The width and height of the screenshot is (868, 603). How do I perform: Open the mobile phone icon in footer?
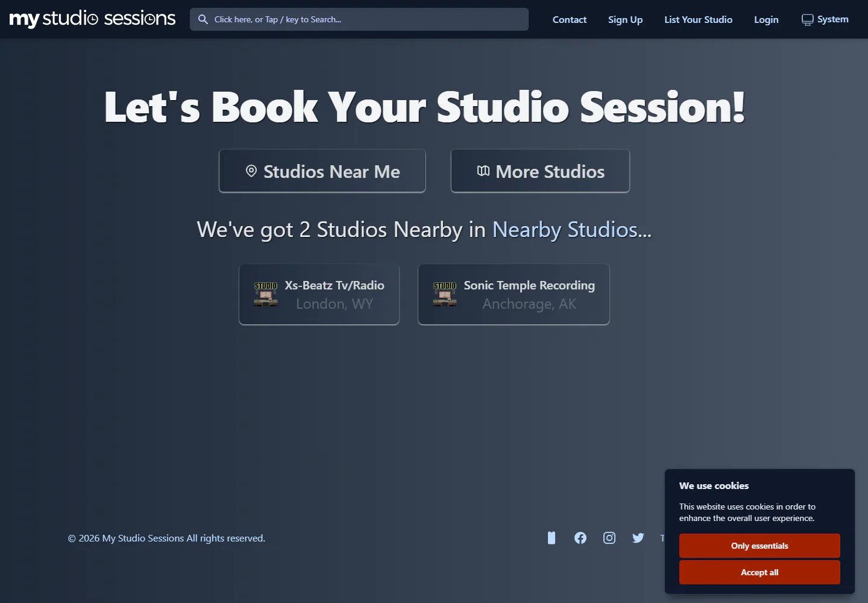(x=551, y=538)
